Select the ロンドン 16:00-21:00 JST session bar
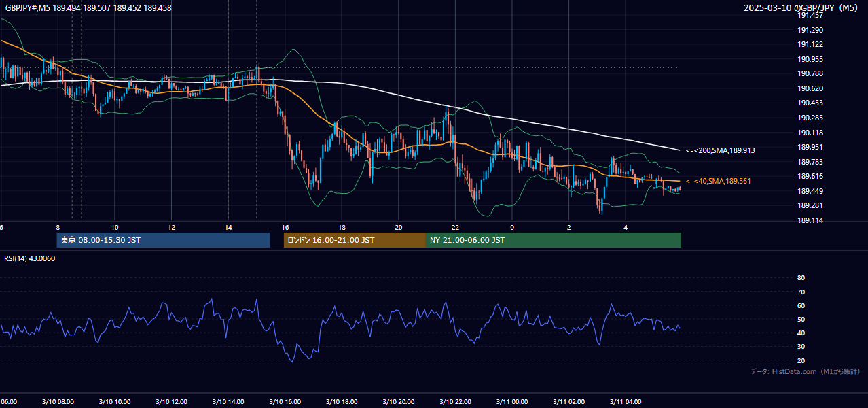The height and width of the screenshot is (408, 868). pyautogui.click(x=355, y=240)
